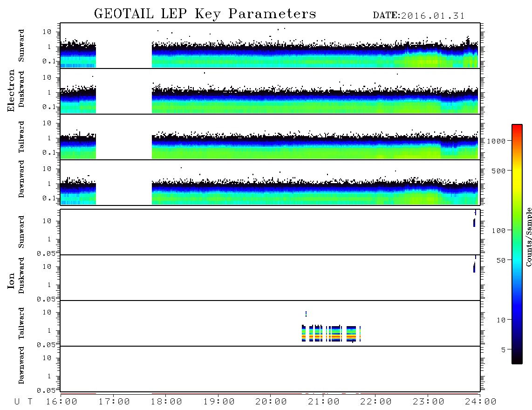Screen dimensions: 532x410
Task: Click the title GEOTAIL LEP Key Parameters
Action: click(x=205, y=14)
